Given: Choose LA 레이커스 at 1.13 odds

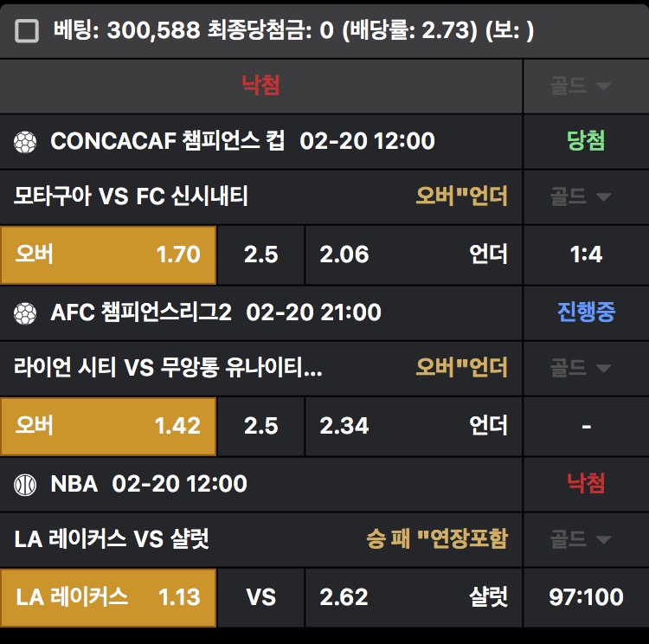Looking at the screenshot, I should click(108, 597).
